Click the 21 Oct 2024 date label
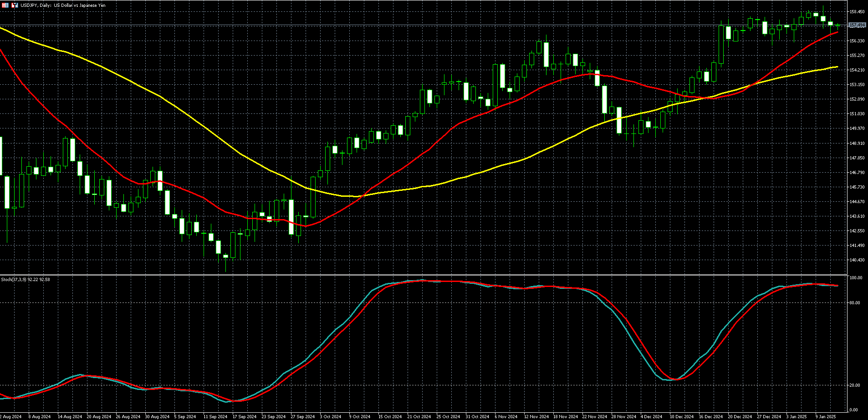The width and height of the screenshot is (868, 420). click(419, 416)
